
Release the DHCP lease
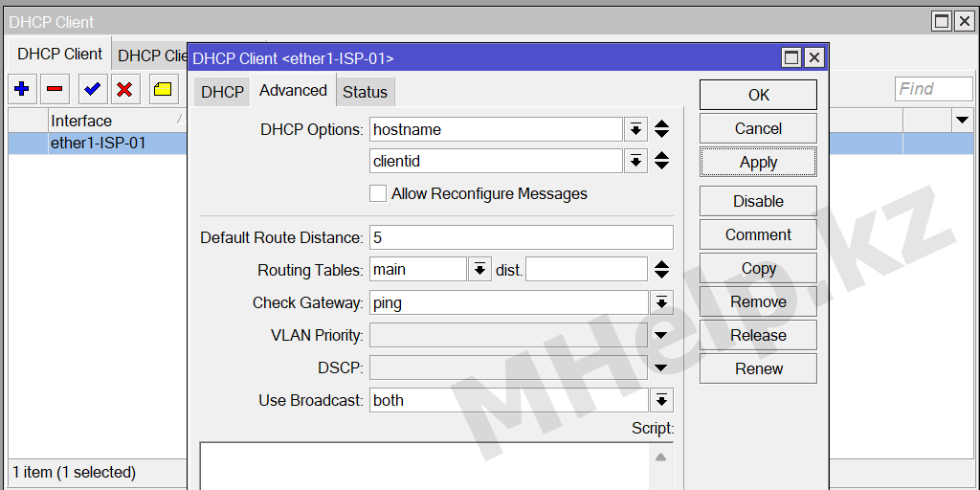pyautogui.click(x=758, y=335)
